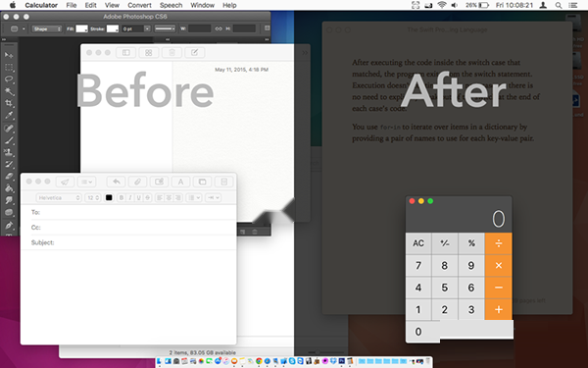
Task: Open the Shape mode dropdown in Photoshop
Action: point(46,28)
